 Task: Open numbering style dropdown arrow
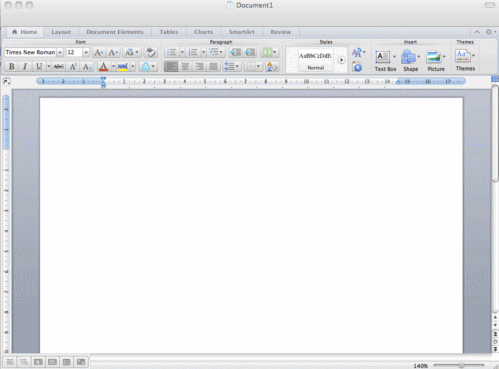pos(203,52)
